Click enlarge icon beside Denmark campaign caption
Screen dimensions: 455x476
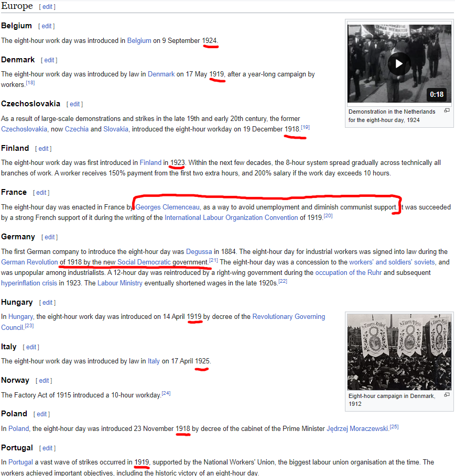[447, 395]
